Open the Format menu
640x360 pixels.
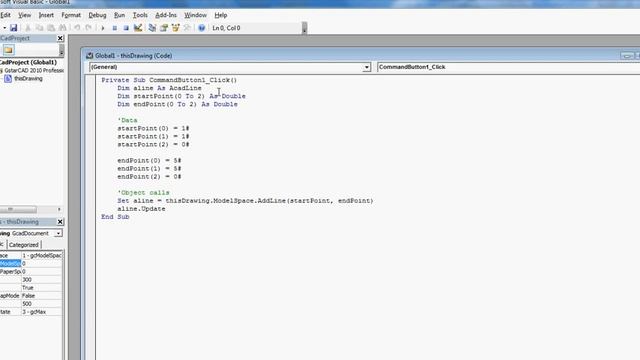pos(71,15)
